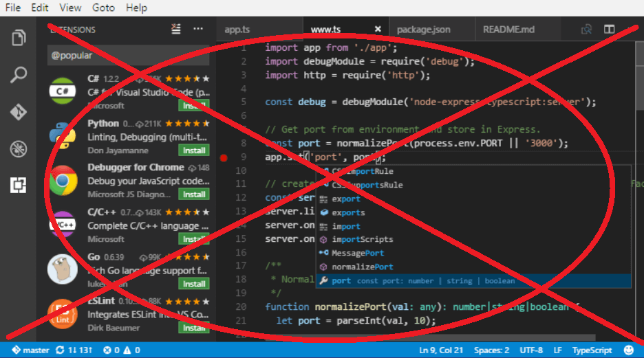Screen dimensions: 644x358
Task: Click the editor vertical scrollbar
Action: pyautogui.click(x=639, y=75)
